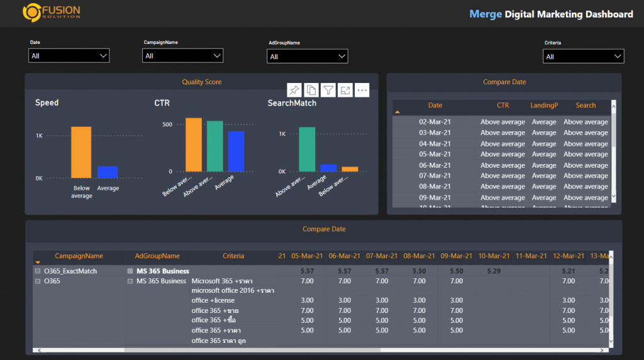Image resolution: width=644 pixels, height=360 pixels.
Task: Select the green Above average CTR bar
Action: tap(215, 146)
